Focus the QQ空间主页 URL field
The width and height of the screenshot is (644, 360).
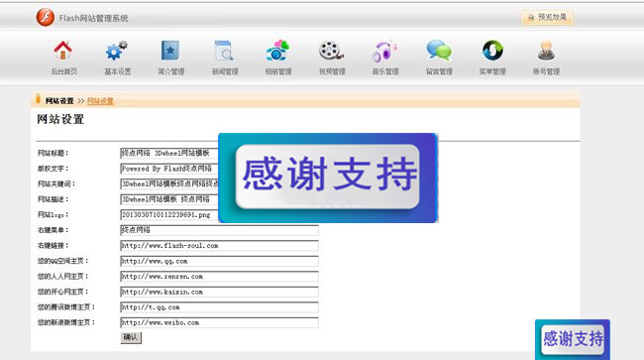pyautogui.click(x=219, y=261)
